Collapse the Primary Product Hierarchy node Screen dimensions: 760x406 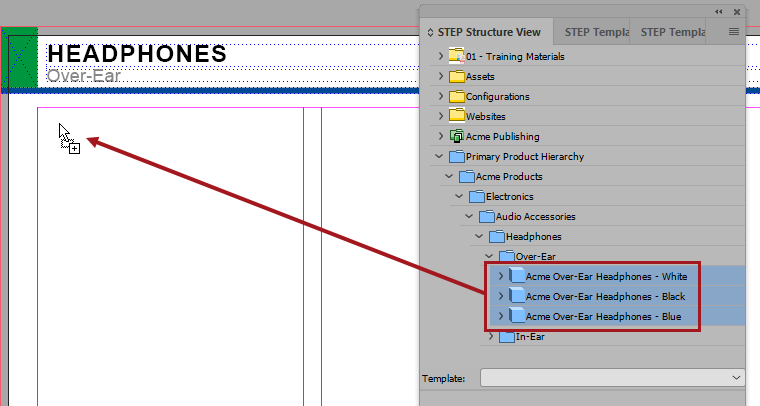(x=439, y=156)
